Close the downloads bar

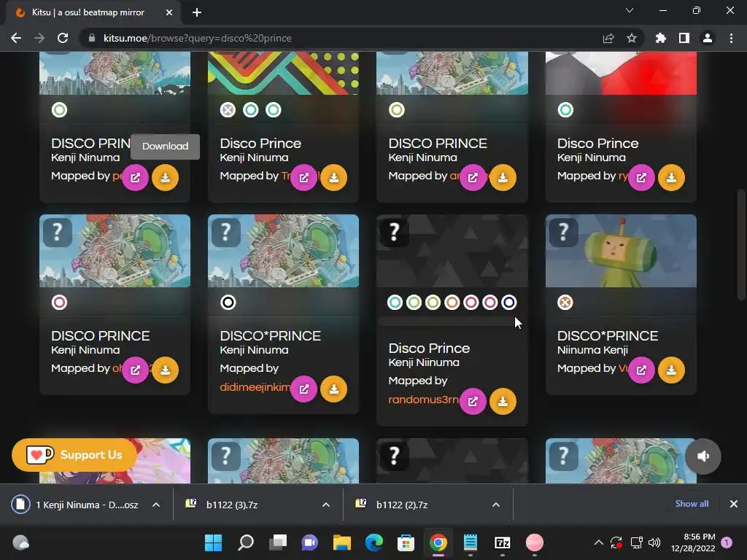tap(734, 504)
